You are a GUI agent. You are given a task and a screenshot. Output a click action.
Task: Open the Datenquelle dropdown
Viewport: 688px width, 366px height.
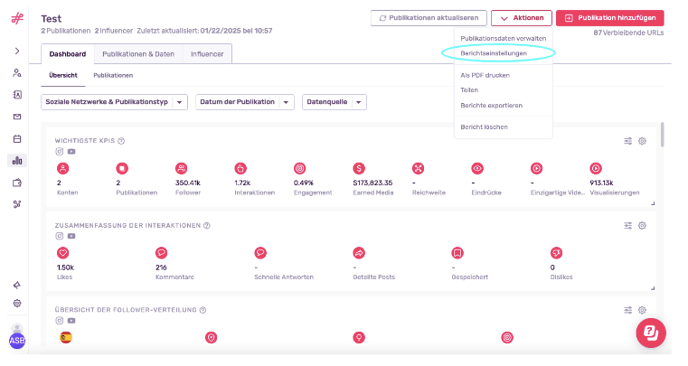pos(334,102)
